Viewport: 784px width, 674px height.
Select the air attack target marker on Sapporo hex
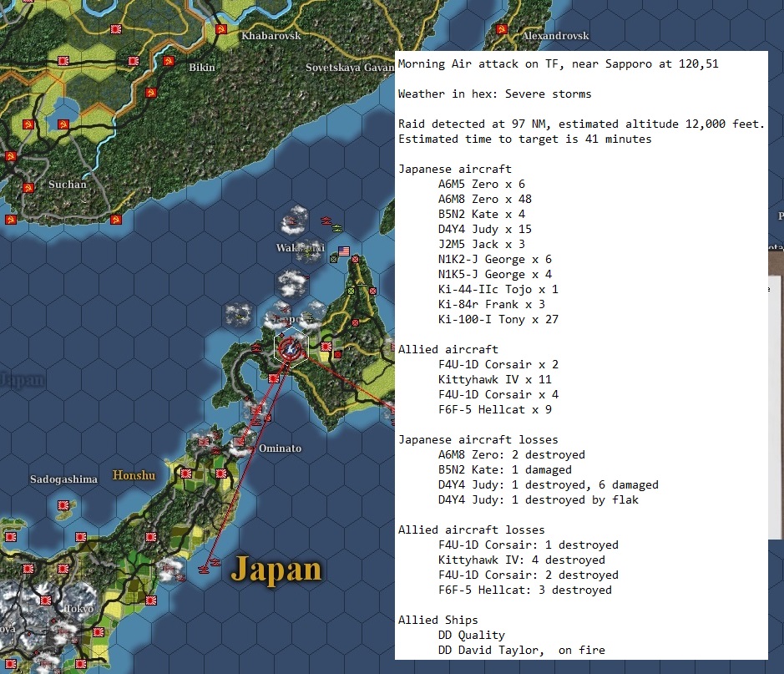pyautogui.click(x=290, y=348)
